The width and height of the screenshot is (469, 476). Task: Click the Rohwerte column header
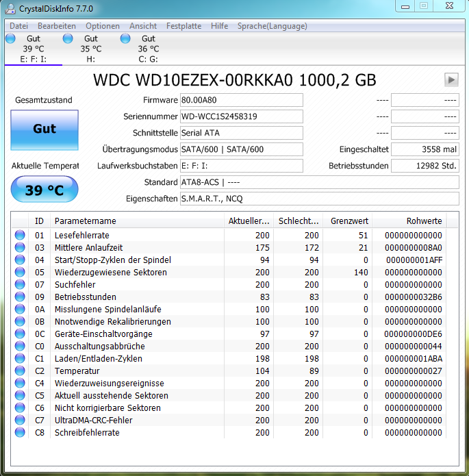(x=410, y=221)
